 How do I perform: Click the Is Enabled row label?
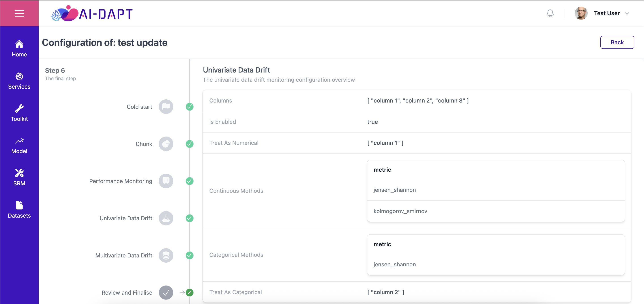pos(222,122)
